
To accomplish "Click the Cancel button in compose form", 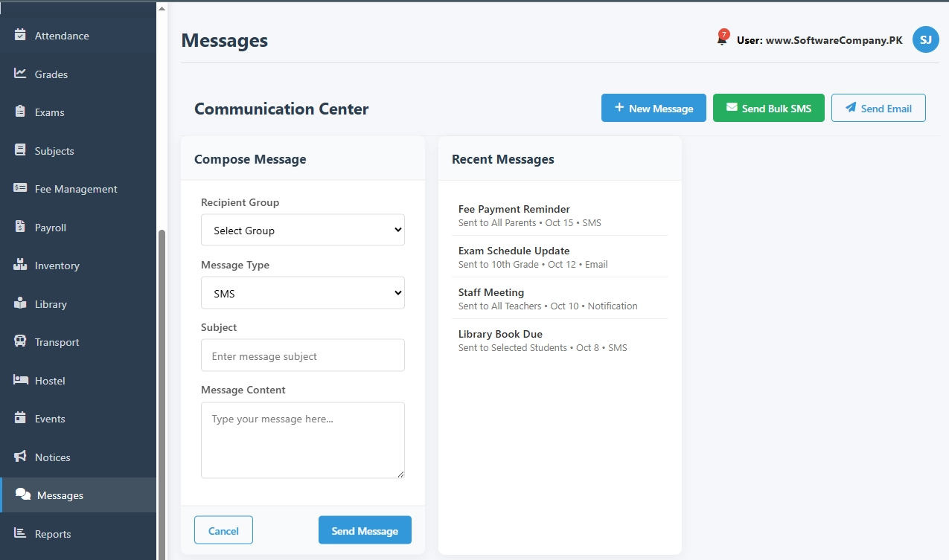I will [x=223, y=530].
